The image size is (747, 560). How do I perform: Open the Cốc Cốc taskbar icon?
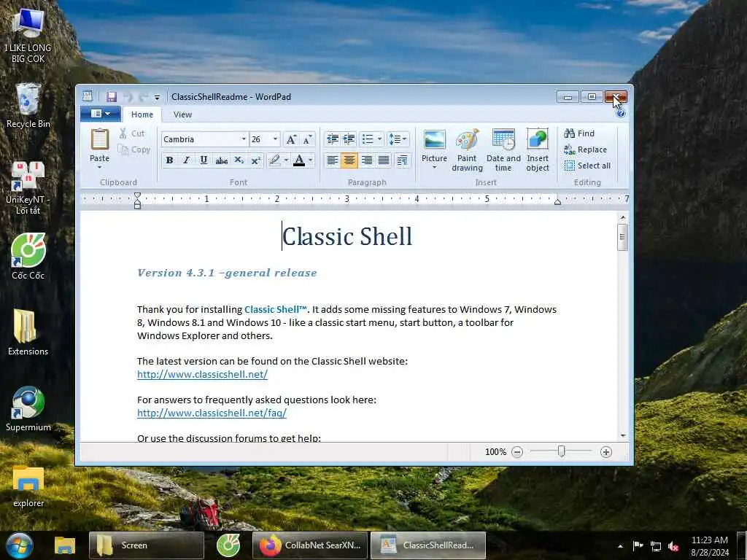[228, 545]
